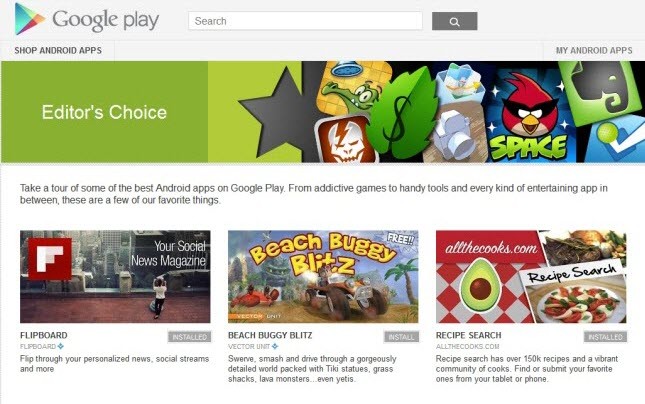
Task: Open the Beach Buggy Blitz thumbnail
Action: [x=323, y=276]
